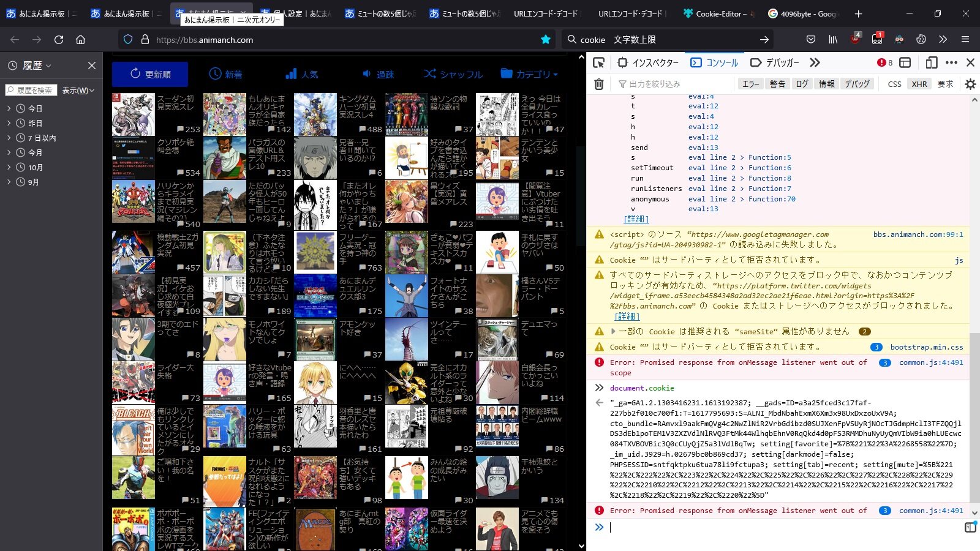Toggle エラー filter in console
980x551 pixels.
(750, 84)
